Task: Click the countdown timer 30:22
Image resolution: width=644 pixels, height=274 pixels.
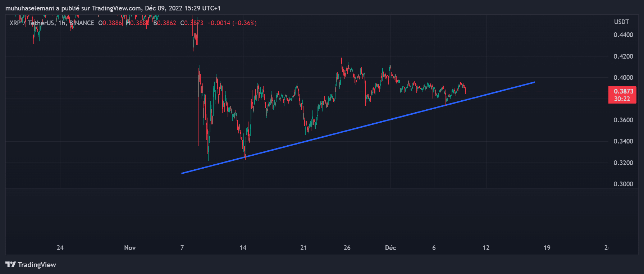Action: click(x=622, y=99)
